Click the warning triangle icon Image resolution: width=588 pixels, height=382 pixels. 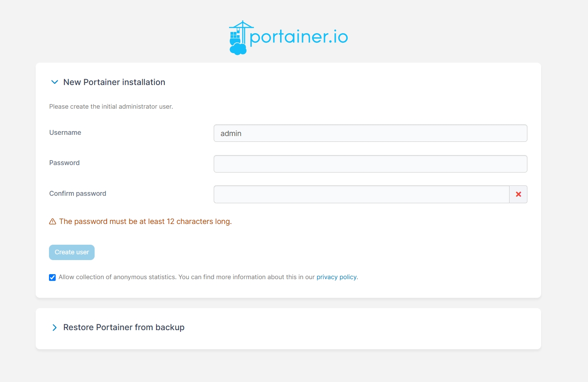click(53, 221)
